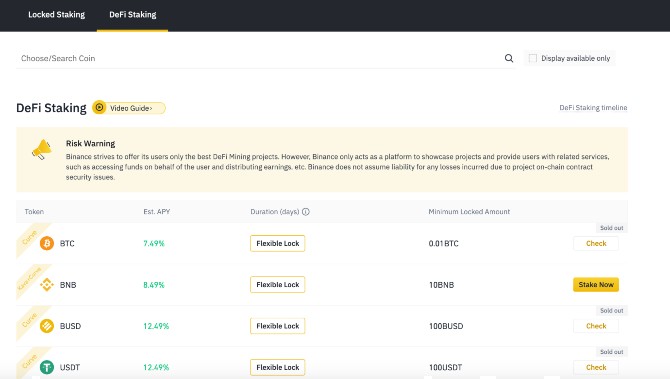Viewport: 670px width, 379px height.
Task: Click the USDT coin icon
Action: (47, 367)
